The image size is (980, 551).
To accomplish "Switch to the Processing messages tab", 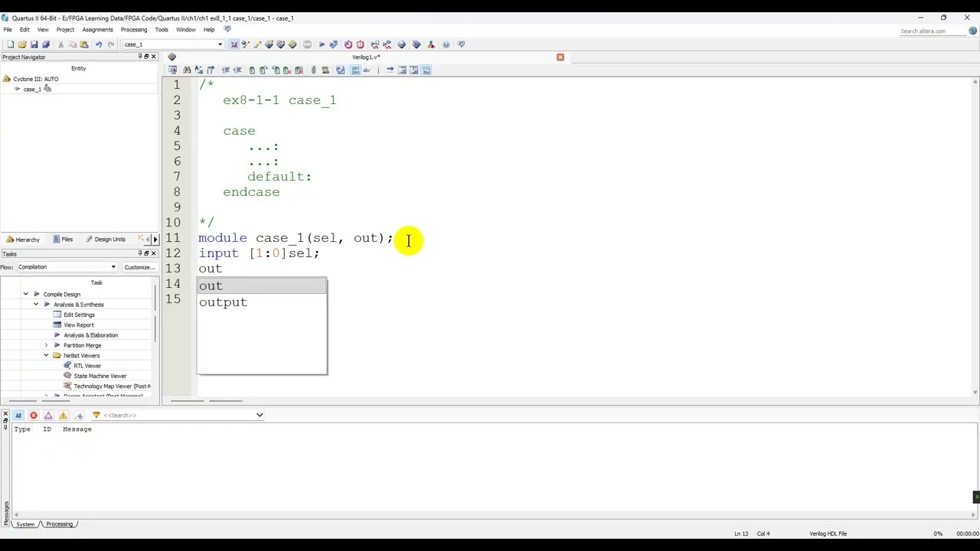I will (59, 524).
